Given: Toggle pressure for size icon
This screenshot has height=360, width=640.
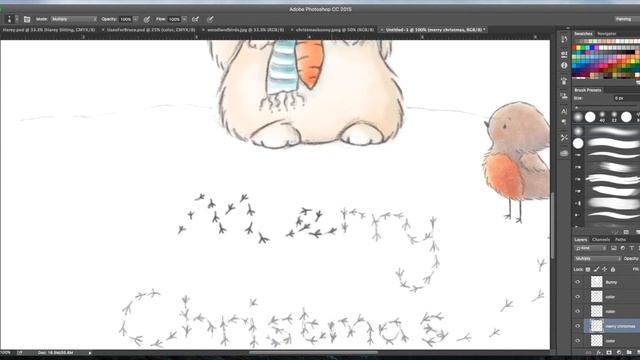Looking at the screenshot, I should 210,19.
